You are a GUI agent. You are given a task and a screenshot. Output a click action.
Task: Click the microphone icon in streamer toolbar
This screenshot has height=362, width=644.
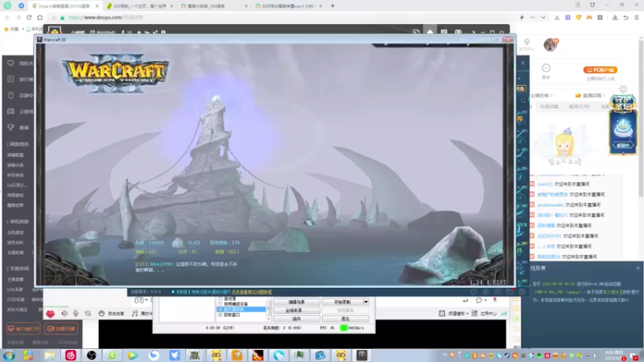pos(76,314)
